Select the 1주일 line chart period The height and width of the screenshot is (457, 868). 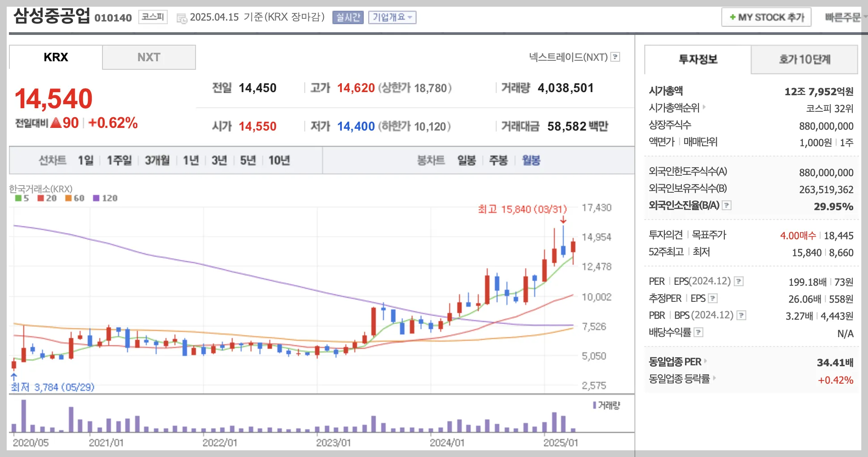coord(119,160)
